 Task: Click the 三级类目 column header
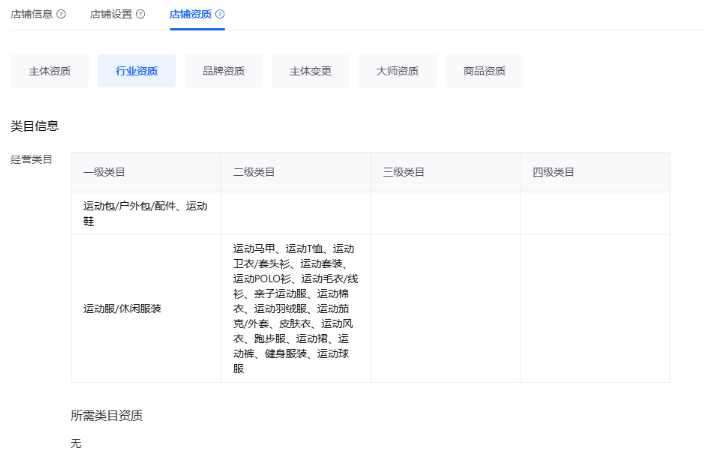point(404,172)
